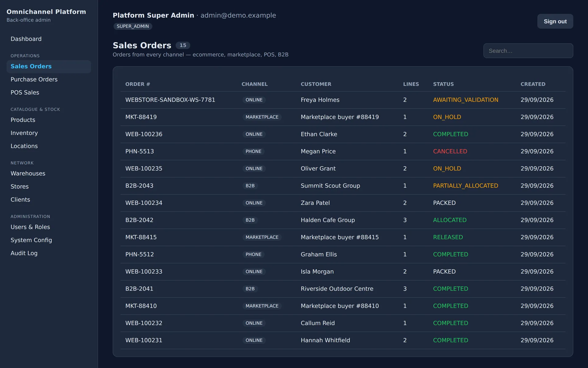The height and width of the screenshot is (368, 588).
Task: Select Sales Orders in the sidebar
Action: [49, 67]
